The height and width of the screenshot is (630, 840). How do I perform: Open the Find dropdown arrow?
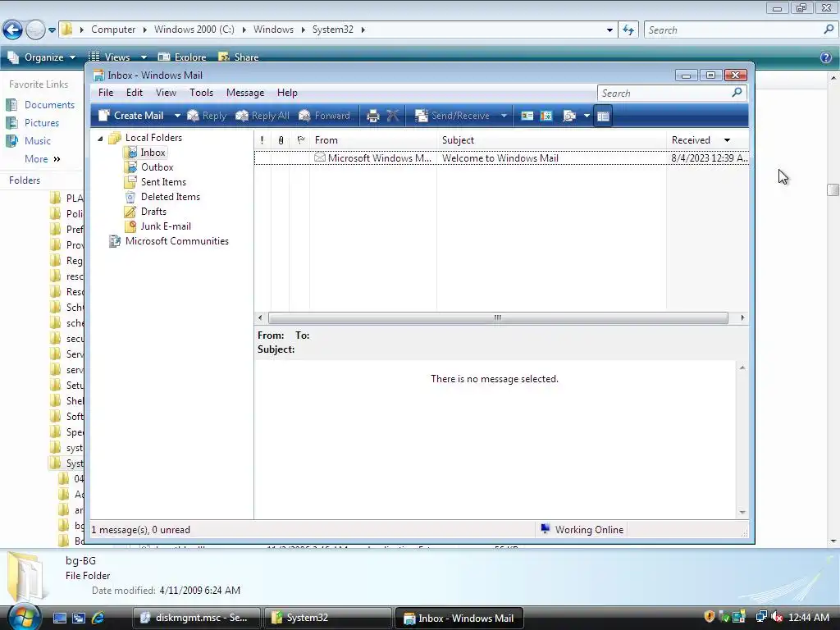587,116
